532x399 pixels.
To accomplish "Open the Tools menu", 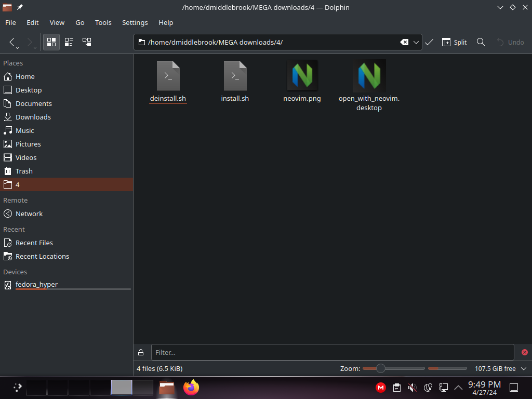I will [x=103, y=22].
